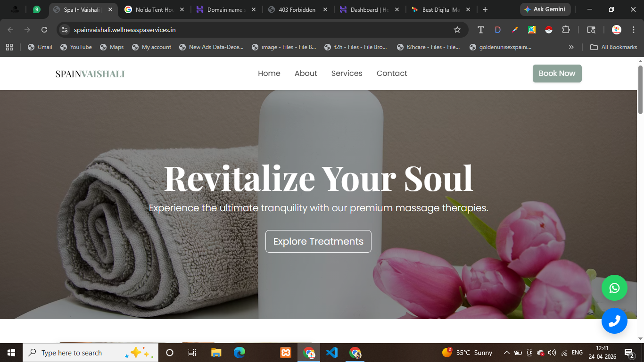Go to the About page link

click(x=305, y=74)
